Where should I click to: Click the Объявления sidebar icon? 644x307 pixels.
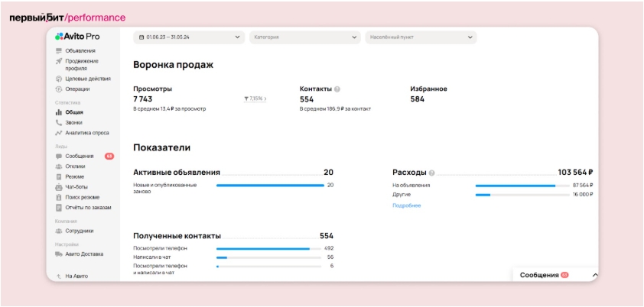tap(59, 51)
